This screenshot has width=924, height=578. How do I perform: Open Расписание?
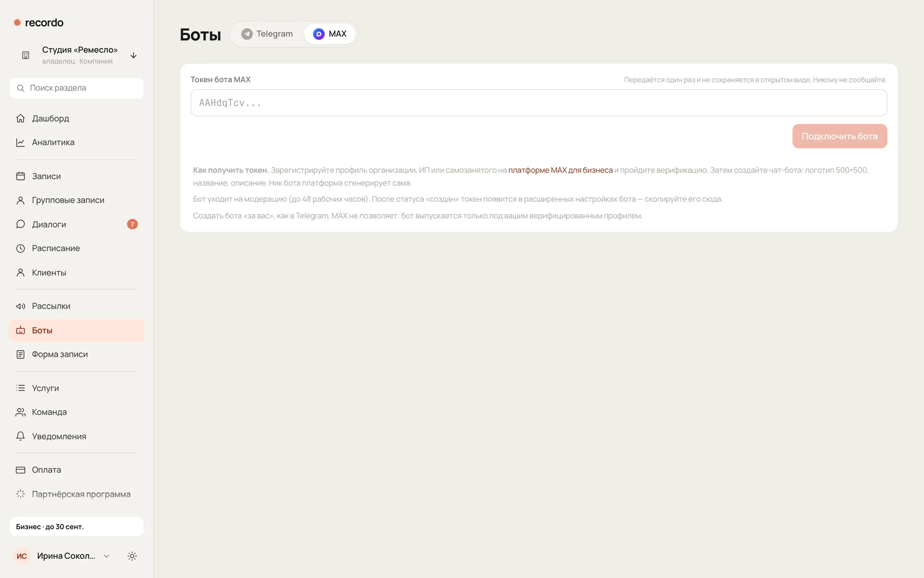coord(77,249)
